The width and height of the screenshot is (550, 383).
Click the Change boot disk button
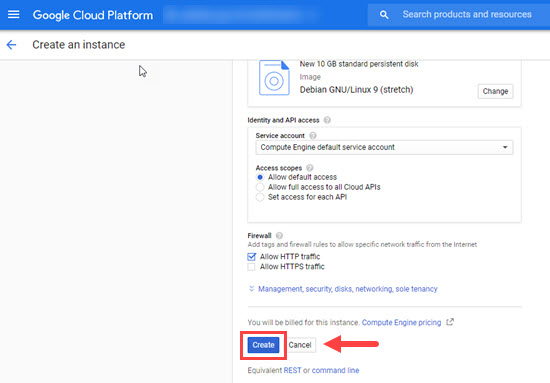(x=495, y=91)
